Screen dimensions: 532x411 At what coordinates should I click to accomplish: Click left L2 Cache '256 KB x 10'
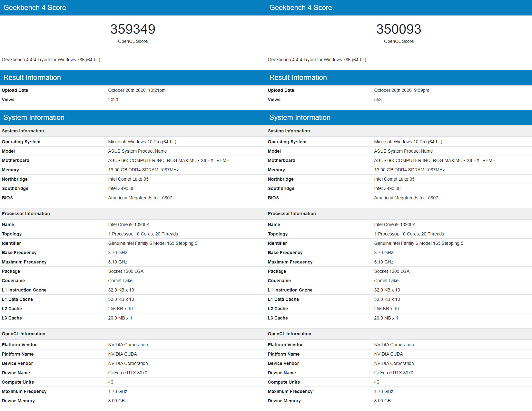click(120, 309)
